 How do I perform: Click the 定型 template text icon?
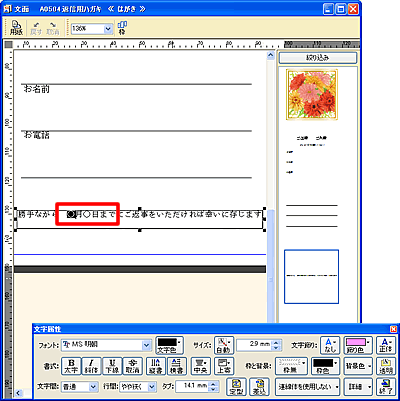click(x=236, y=387)
